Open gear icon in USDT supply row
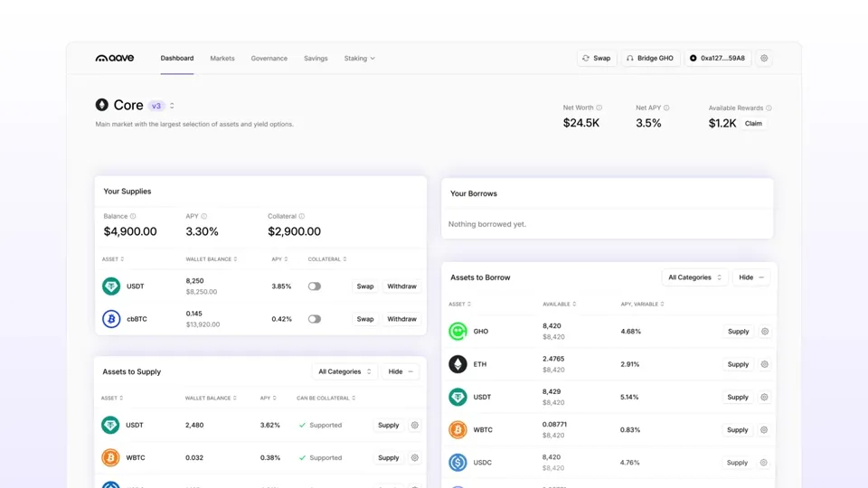This screenshot has width=868, height=488. [x=415, y=425]
